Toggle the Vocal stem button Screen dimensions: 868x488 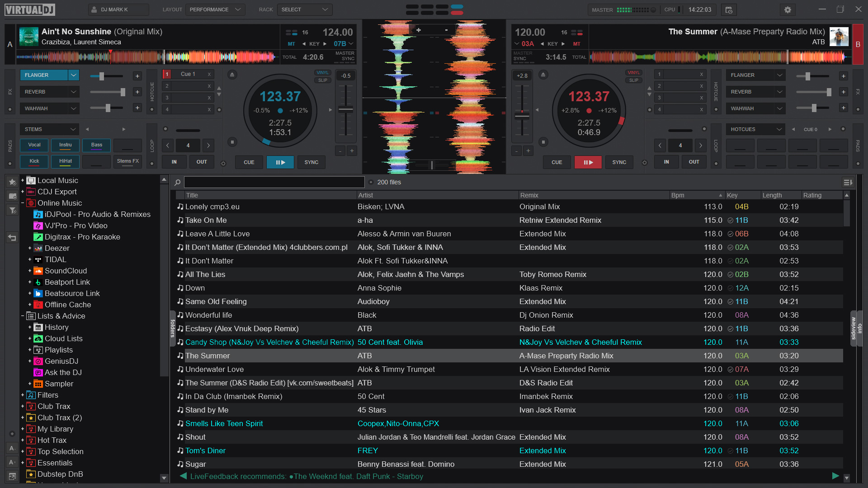(34, 145)
